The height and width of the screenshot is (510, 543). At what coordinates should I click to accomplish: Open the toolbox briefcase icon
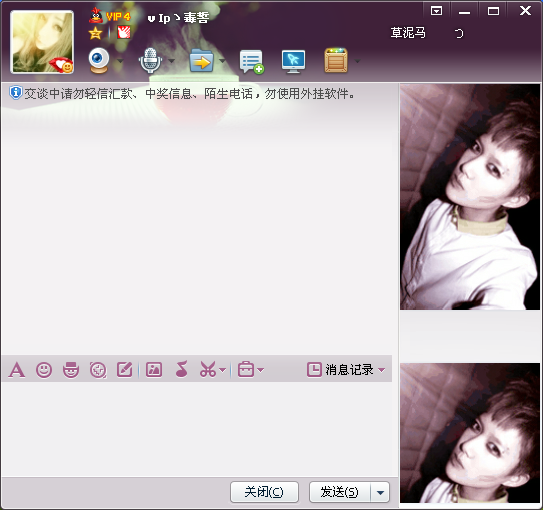(246, 369)
